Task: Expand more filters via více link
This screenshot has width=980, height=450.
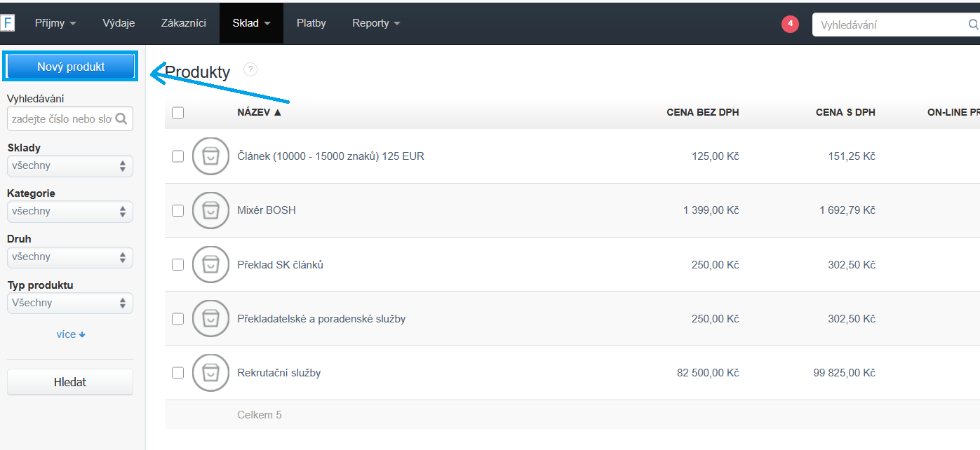Action: [x=71, y=334]
